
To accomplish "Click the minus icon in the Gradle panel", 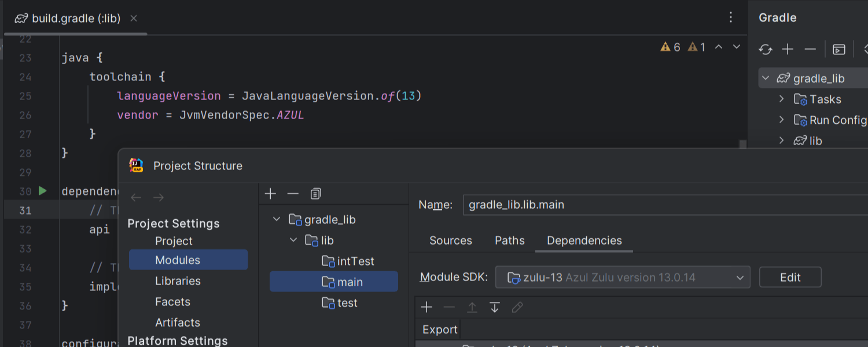I will pyautogui.click(x=810, y=49).
